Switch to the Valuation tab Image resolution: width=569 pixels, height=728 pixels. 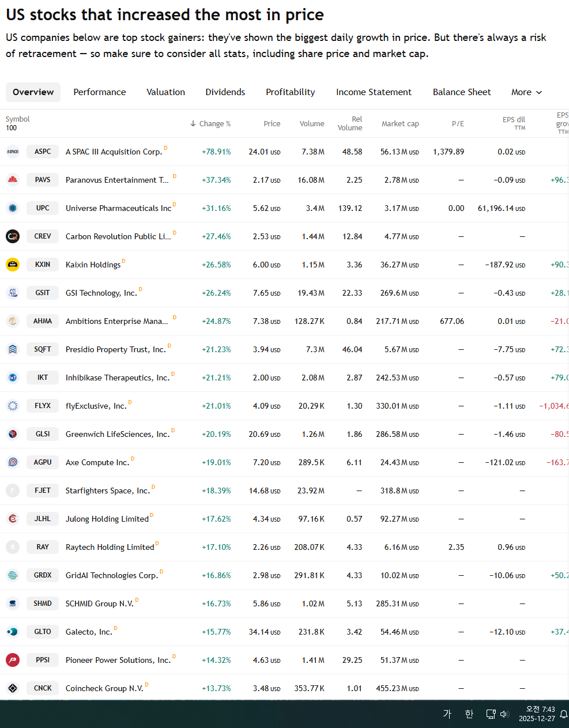(x=166, y=92)
